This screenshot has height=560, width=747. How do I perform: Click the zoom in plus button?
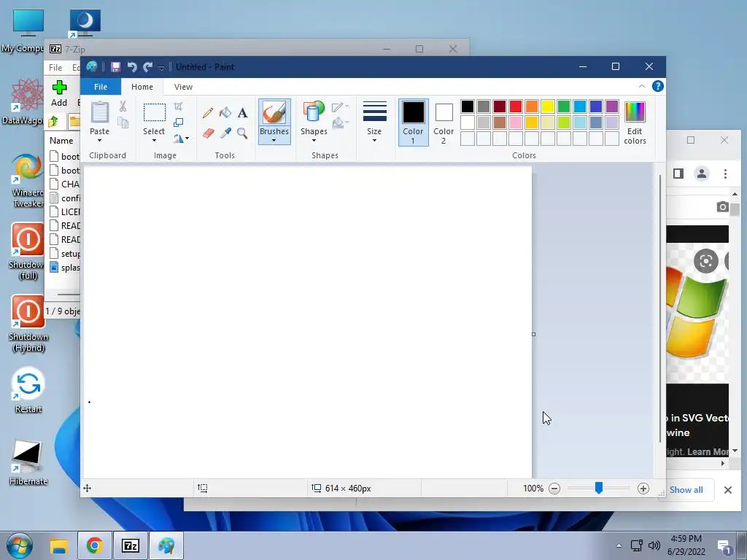pos(643,488)
